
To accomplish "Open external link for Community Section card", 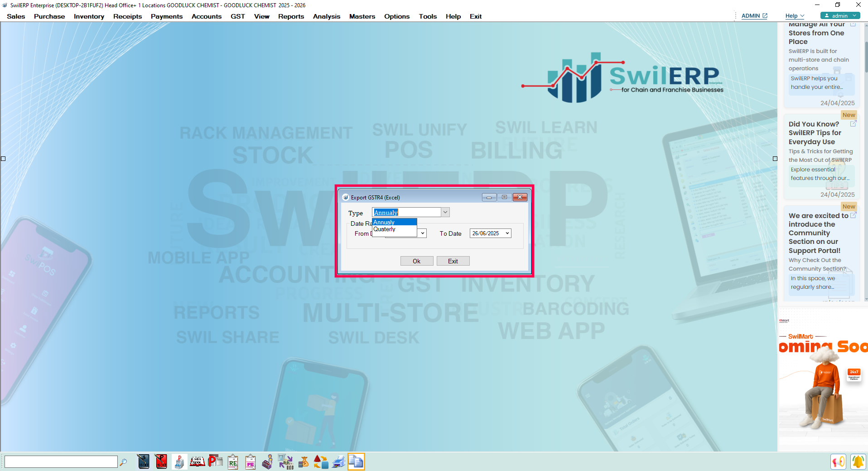I will [853, 215].
